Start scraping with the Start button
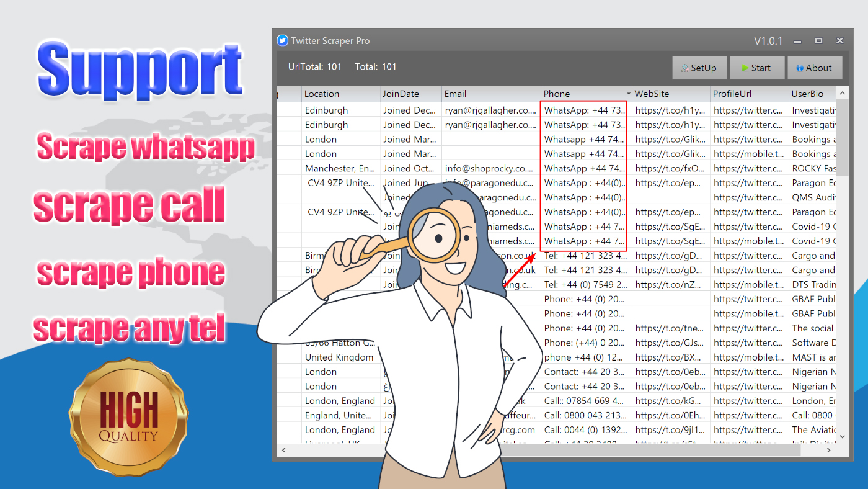This screenshot has width=868, height=489. click(x=756, y=68)
